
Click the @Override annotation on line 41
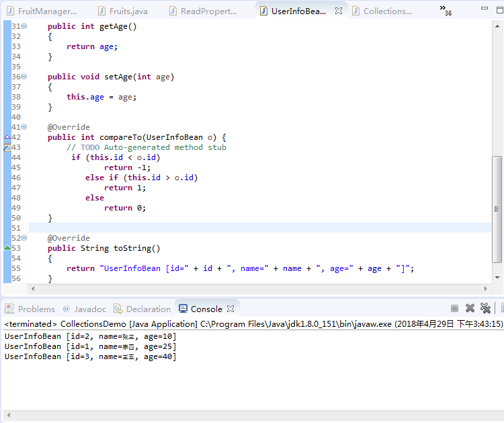(x=69, y=127)
